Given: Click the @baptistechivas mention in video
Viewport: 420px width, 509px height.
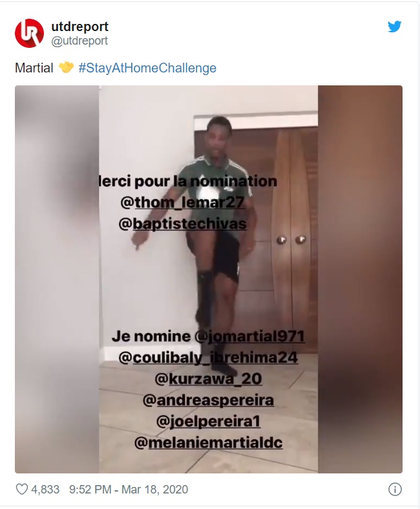Looking at the screenshot, I should (x=182, y=224).
